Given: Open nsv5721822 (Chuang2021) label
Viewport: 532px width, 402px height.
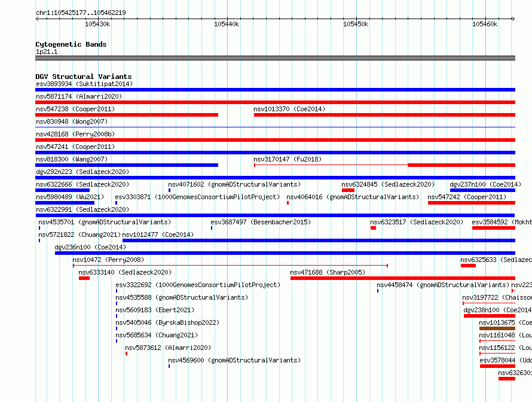Looking at the screenshot, I should (x=80, y=234).
